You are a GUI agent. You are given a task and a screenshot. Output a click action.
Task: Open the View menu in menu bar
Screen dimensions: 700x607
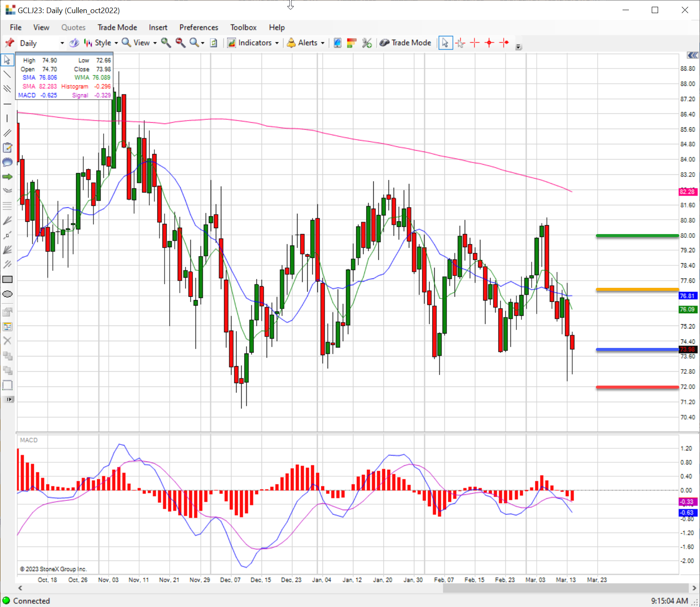tap(41, 28)
